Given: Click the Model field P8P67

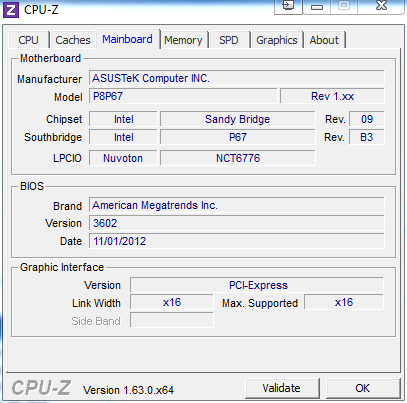Looking at the screenshot, I should [x=183, y=96].
